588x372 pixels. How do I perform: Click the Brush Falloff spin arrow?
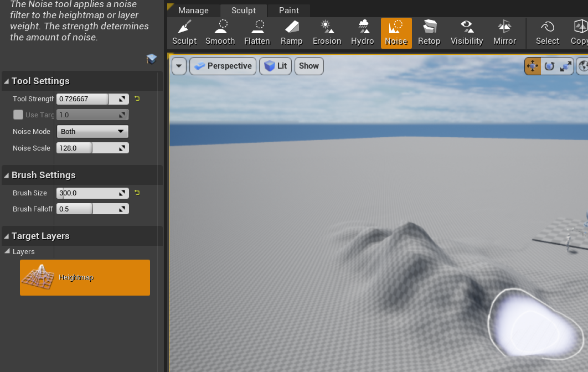tap(122, 209)
